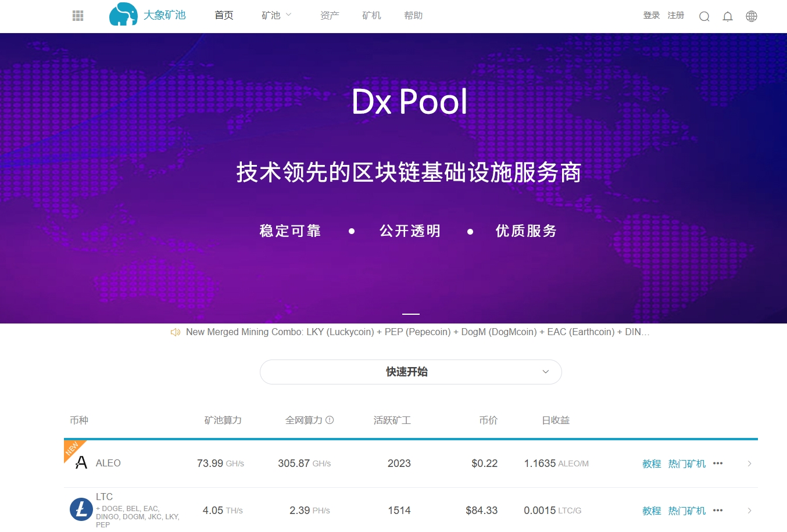Open the 教程 link for ALEO
Image resolution: width=787 pixels, height=532 pixels.
pos(652,463)
